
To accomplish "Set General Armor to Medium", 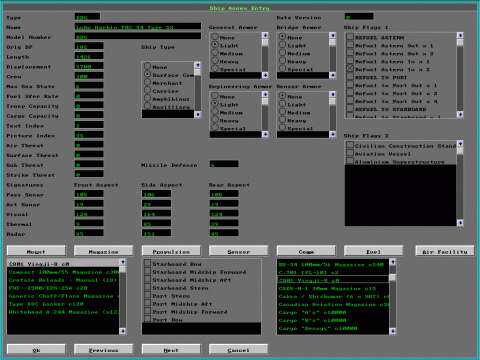I will 227,53.
